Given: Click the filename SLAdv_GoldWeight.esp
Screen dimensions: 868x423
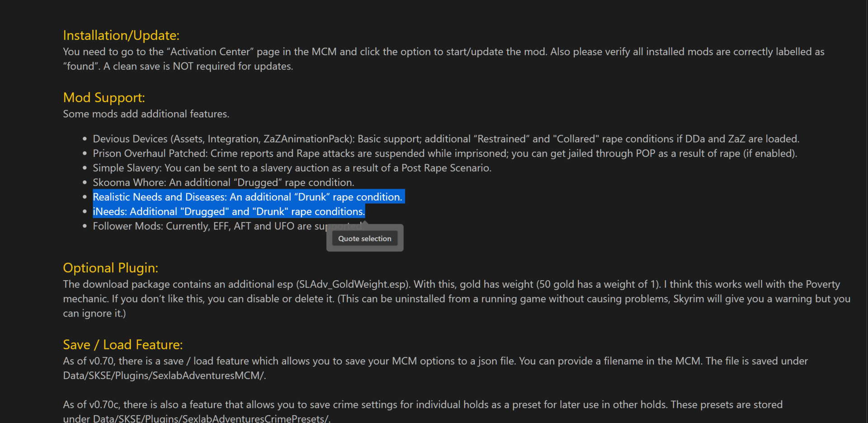Looking at the screenshot, I should point(353,284).
